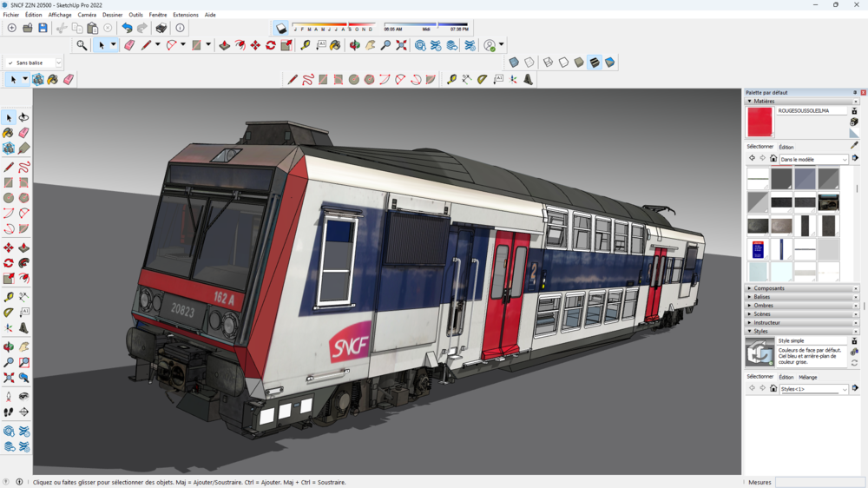Enable Shaded With Textures face style
This screenshot has height=488, width=868.
595,62
